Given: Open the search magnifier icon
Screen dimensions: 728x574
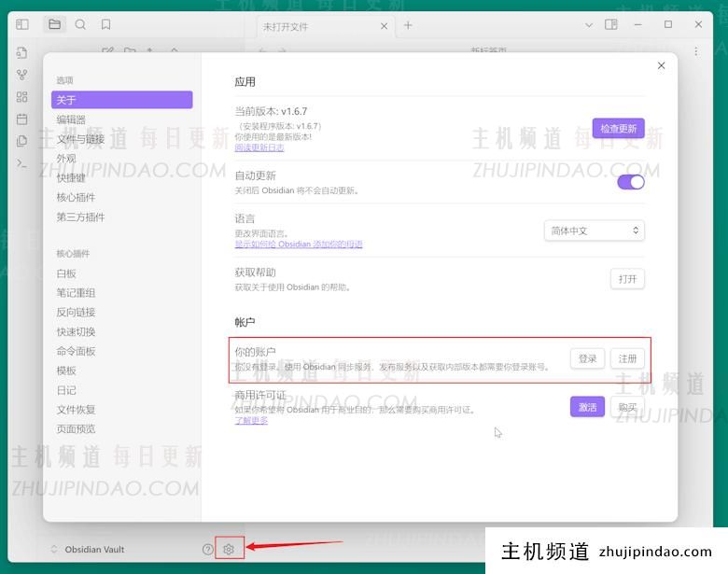Looking at the screenshot, I should pyautogui.click(x=80, y=24).
